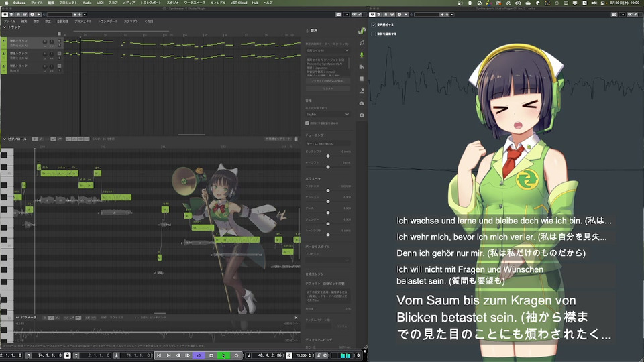Click QC button in left plugin header
The height and width of the screenshot is (362, 644).
pyautogui.click(x=354, y=15)
